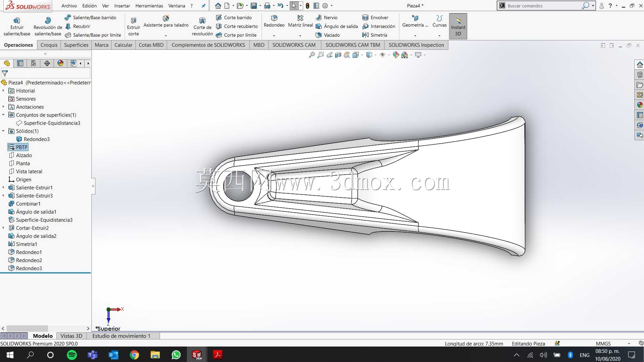The width and height of the screenshot is (644, 362).
Task: Expand Matriz lineal dropdown arrow
Action: coord(300,36)
